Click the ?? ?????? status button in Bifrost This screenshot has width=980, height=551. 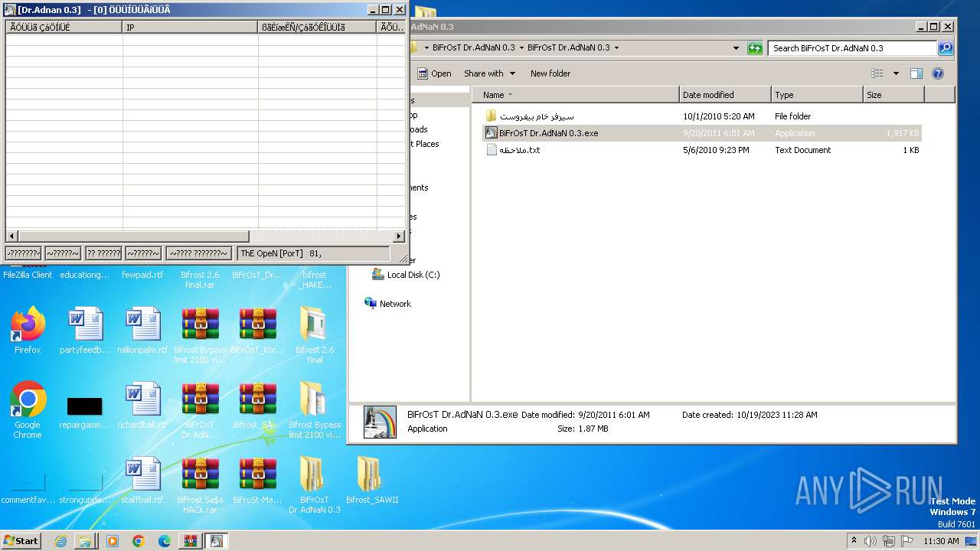coord(103,253)
